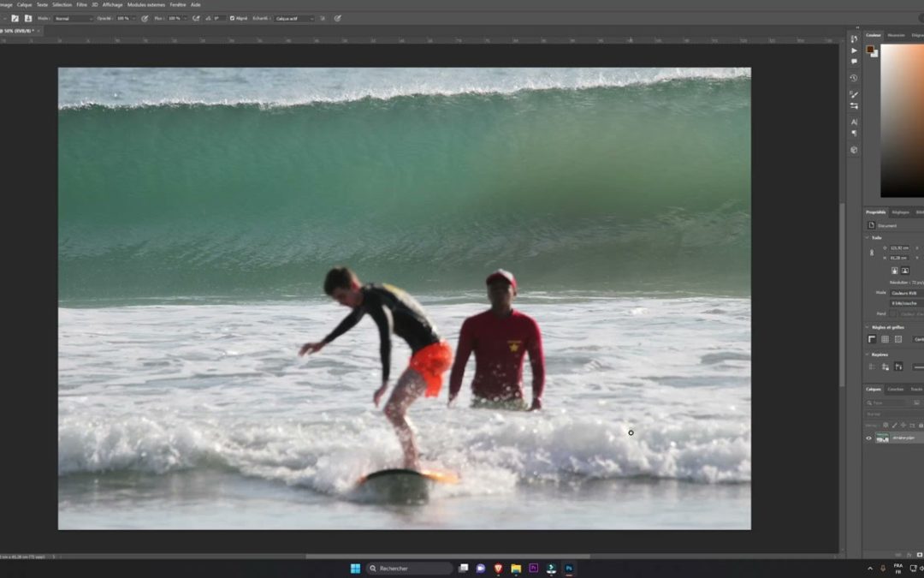Open the blend Mode dropdown set to Normal
Viewport: 924px width, 578px height.
tap(73, 18)
